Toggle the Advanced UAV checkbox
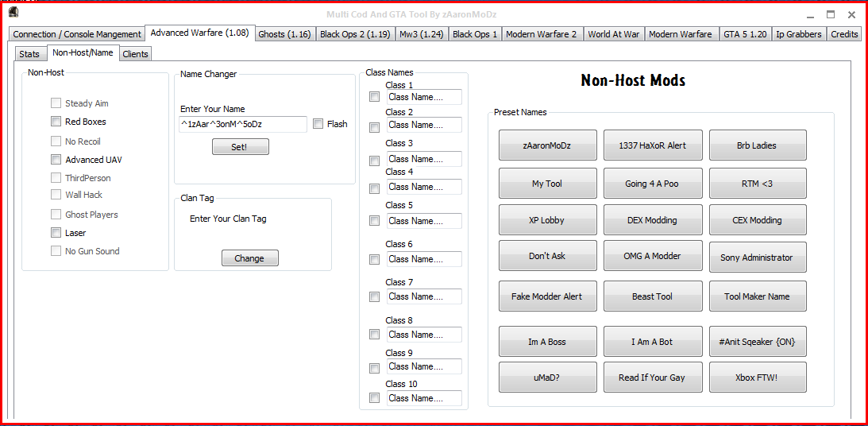 (x=56, y=160)
